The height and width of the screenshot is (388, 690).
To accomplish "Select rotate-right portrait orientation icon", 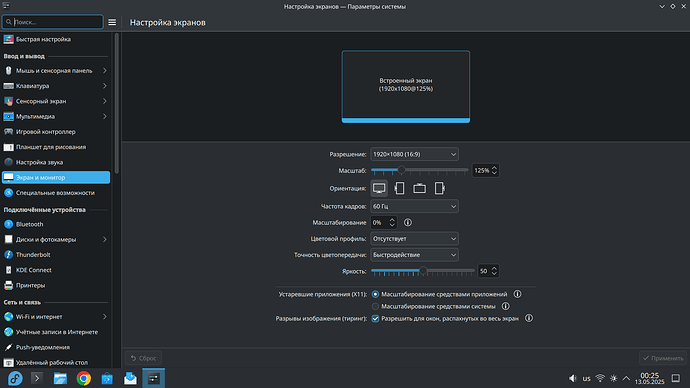I will 439,188.
